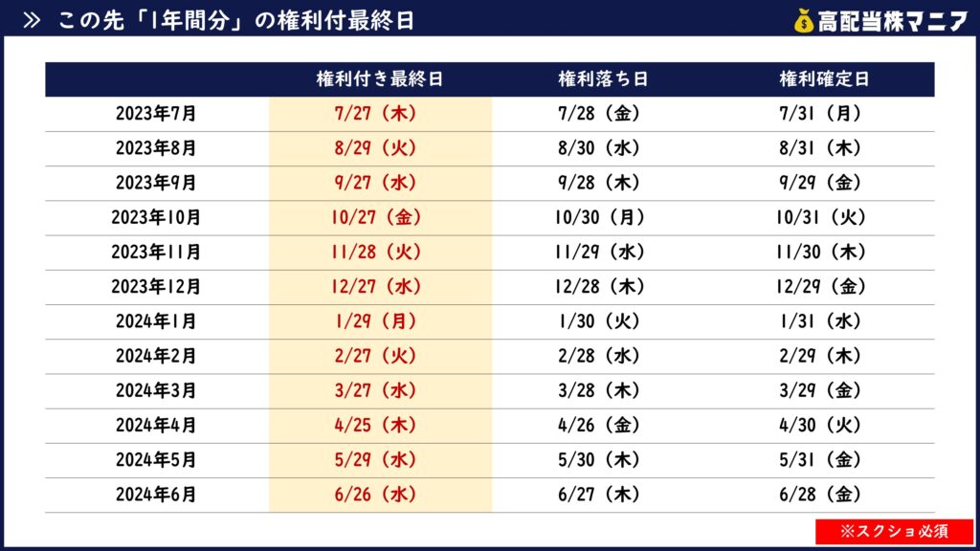Select the 権利落ち日 column header
The height and width of the screenshot is (551, 980).
pos(603,79)
